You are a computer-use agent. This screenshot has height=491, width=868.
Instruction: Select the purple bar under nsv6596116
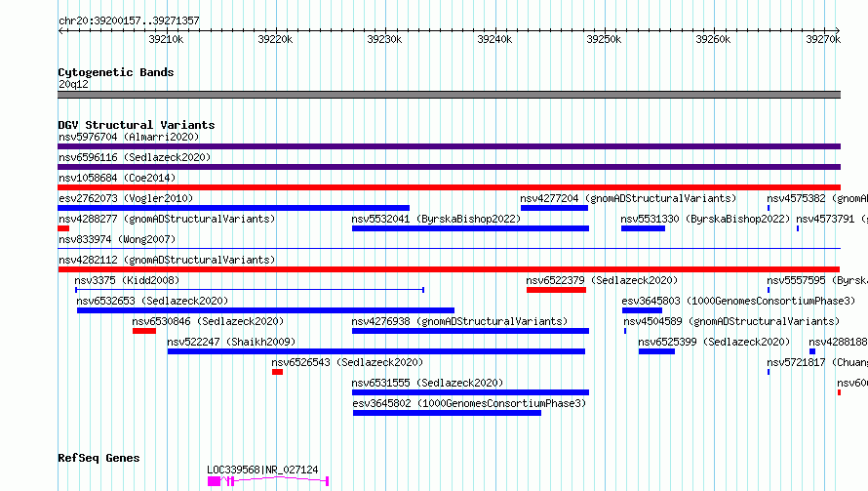[x=449, y=167]
